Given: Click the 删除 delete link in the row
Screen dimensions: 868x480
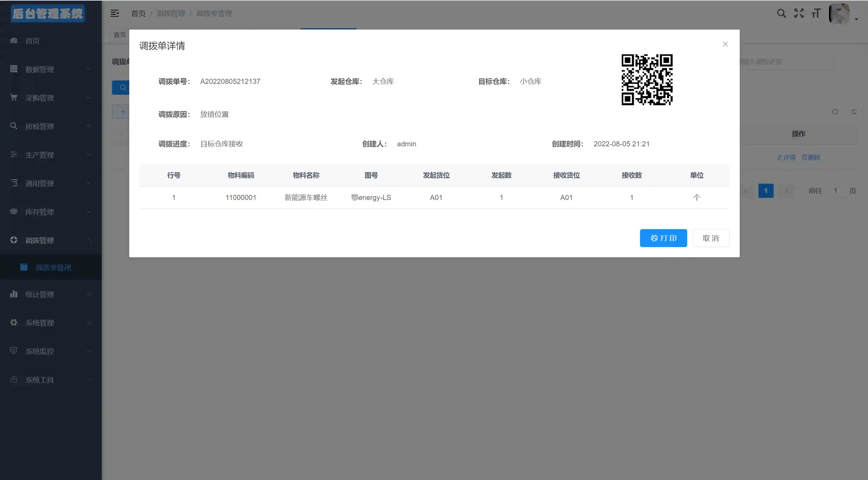Looking at the screenshot, I should point(811,158).
